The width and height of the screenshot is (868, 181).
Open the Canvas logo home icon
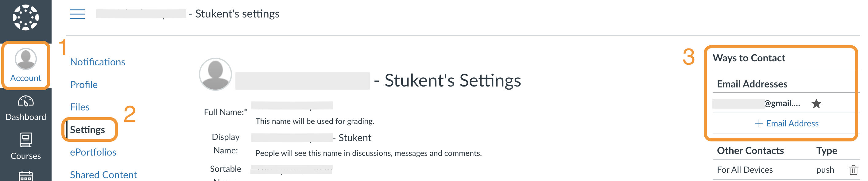pos(25,17)
